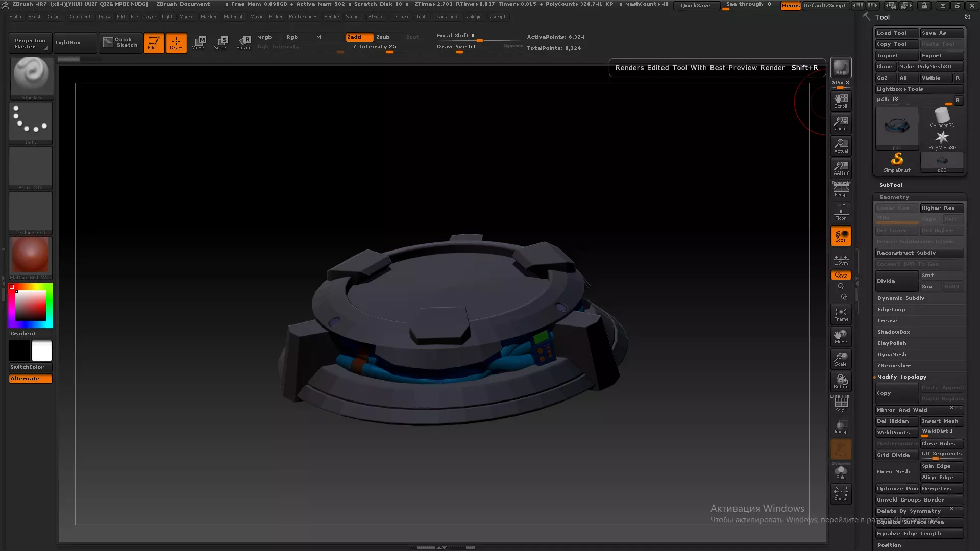The height and width of the screenshot is (551, 980).
Task: Toggle PolyF polyframe display
Action: coord(841,404)
